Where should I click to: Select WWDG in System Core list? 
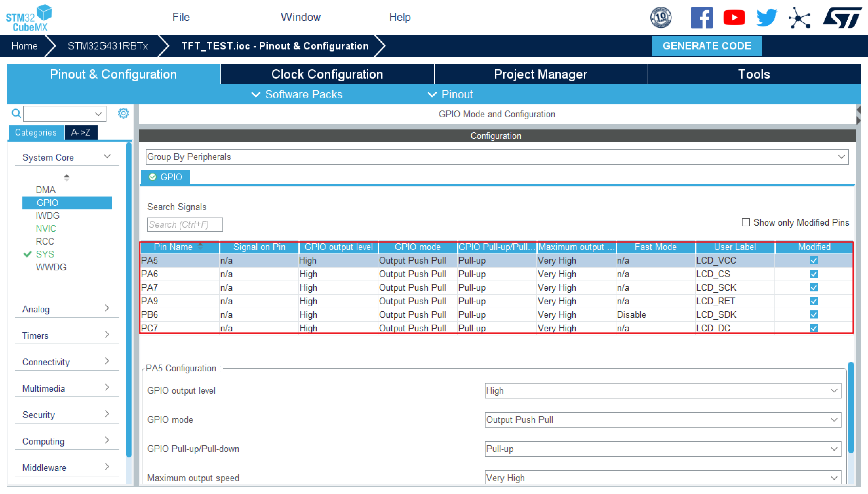pos(51,267)
